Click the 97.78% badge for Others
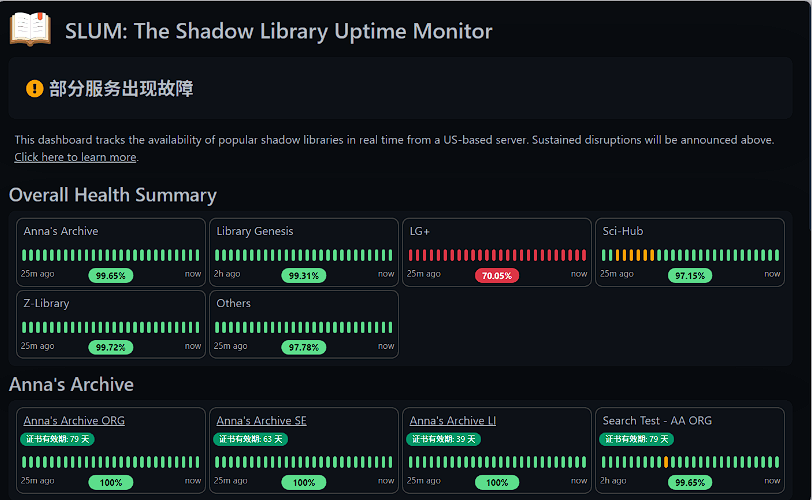Viewport: 812px width, 500px height. (304, 347)
